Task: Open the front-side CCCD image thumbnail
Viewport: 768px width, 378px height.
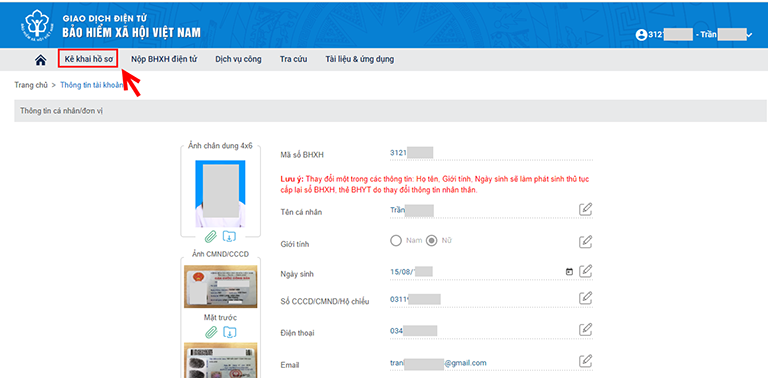Action: tap(220, 286)
